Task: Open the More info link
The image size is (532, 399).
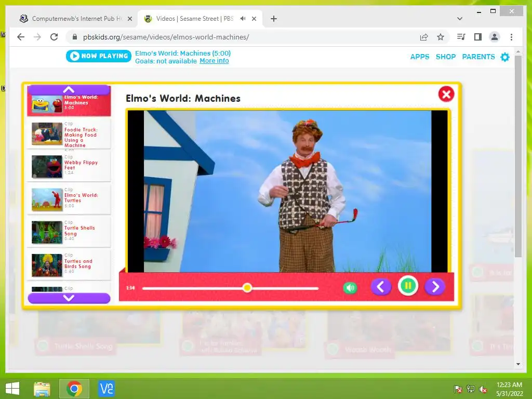Action: [x=214, y=61]
